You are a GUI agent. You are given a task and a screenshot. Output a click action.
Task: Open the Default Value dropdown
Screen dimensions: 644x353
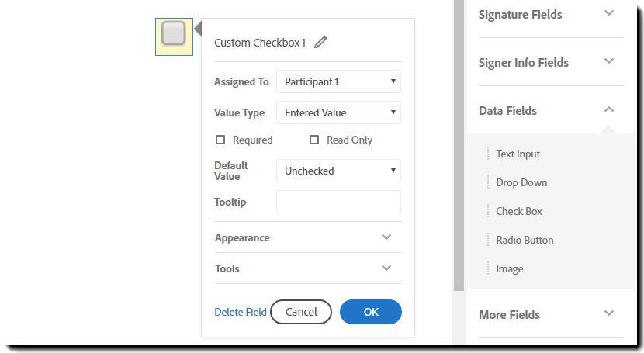[338, 171]
